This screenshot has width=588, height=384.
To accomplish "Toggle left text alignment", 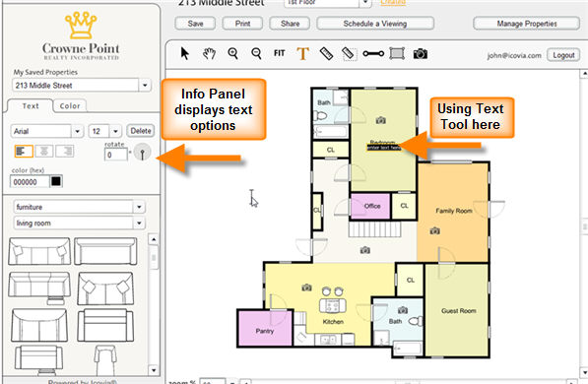I will coord(24,151).
